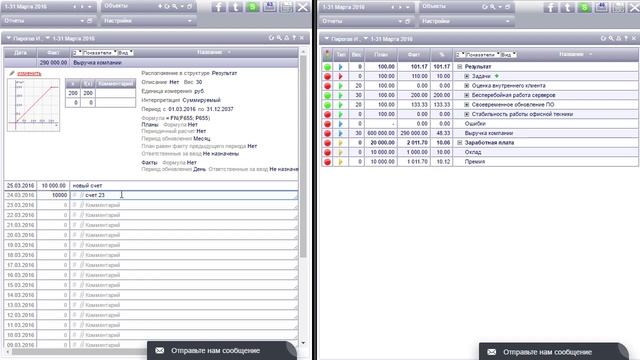Screen dimensions: 640x360
Task: Collapse the Результат tree row
Action: pyautogui.click(x=459, y=67)
